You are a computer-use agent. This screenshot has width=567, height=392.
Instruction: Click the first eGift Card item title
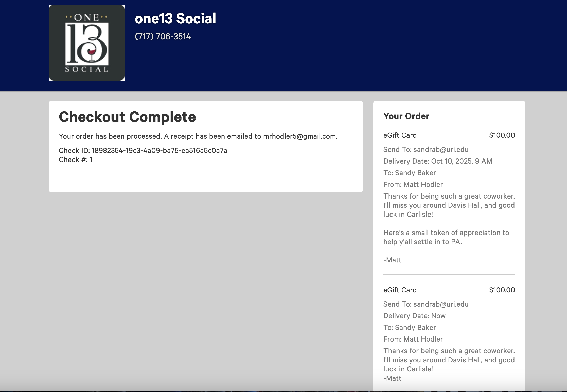[x=400, y=135]
